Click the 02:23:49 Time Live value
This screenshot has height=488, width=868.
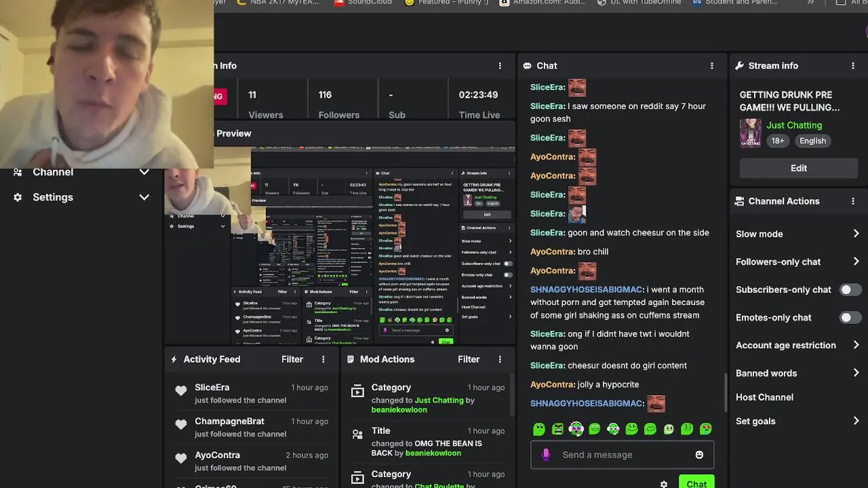click(x=478, y=95)
